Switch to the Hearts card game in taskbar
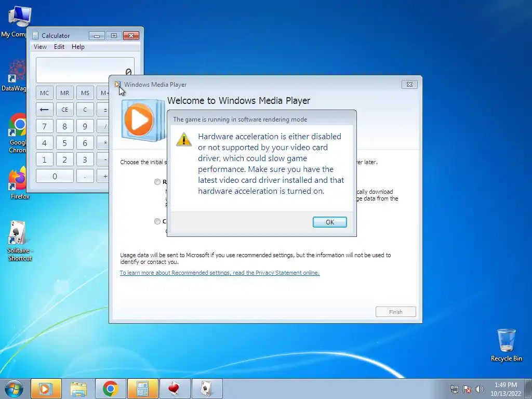Screen dimensions: 532x399 pyautogui.click(x=175, y=389)
